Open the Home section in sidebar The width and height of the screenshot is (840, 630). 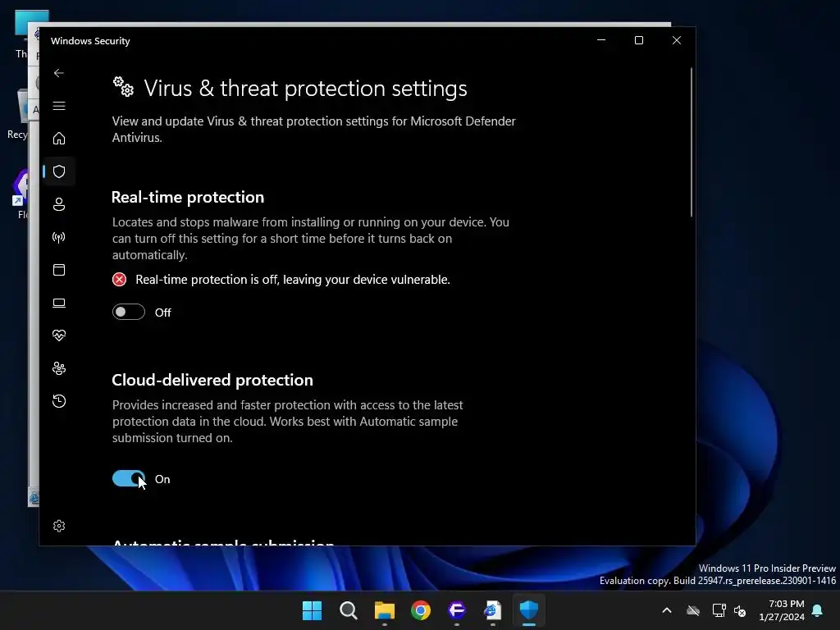click(59, 138)
